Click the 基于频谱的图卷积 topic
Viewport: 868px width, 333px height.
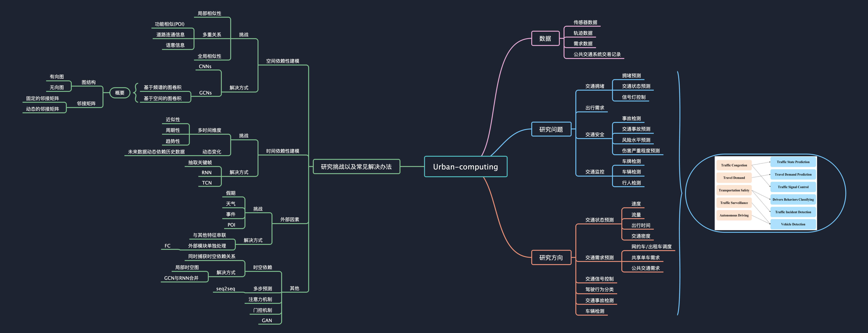click(x=163, y=87)
